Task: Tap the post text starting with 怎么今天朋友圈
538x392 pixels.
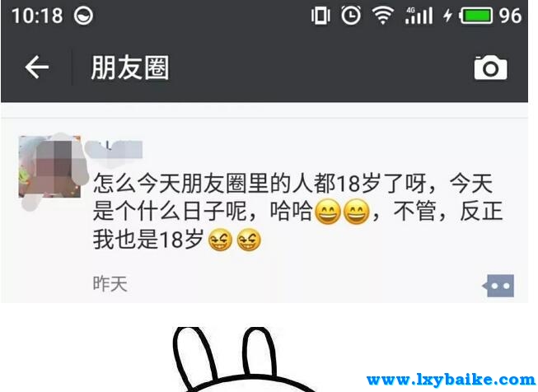Action: point(297,212)
